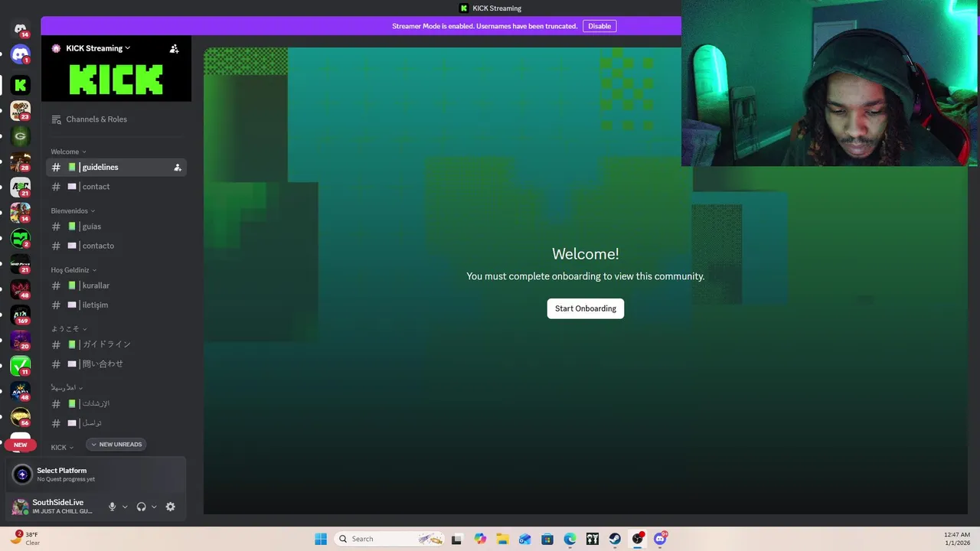Viewport: 980px width, 551px height.
Task: Open server icon with 56 badge
Action: click(x=21, y=416)
